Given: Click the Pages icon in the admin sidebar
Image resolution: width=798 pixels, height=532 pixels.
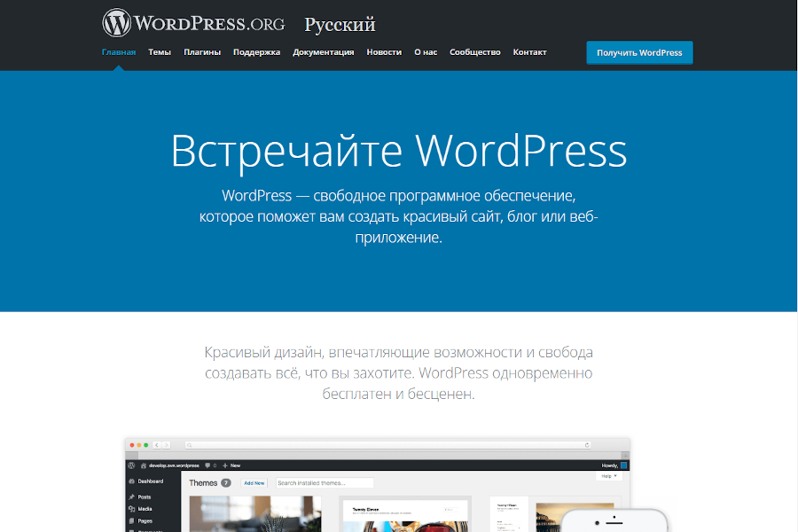Looking at the screenshot, I should tap(131, 520).
